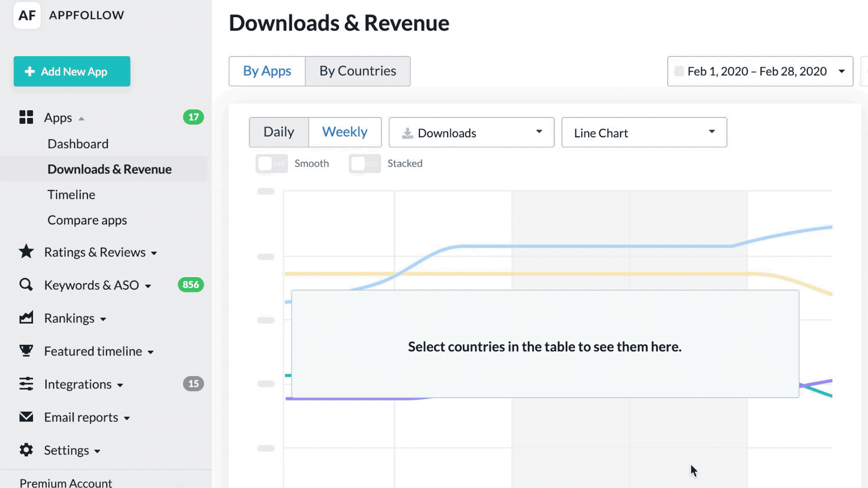The width and height of the screenshot is (868, 488).
Task: Enable the Smooth toggle switch
Action: click(271, 164)
